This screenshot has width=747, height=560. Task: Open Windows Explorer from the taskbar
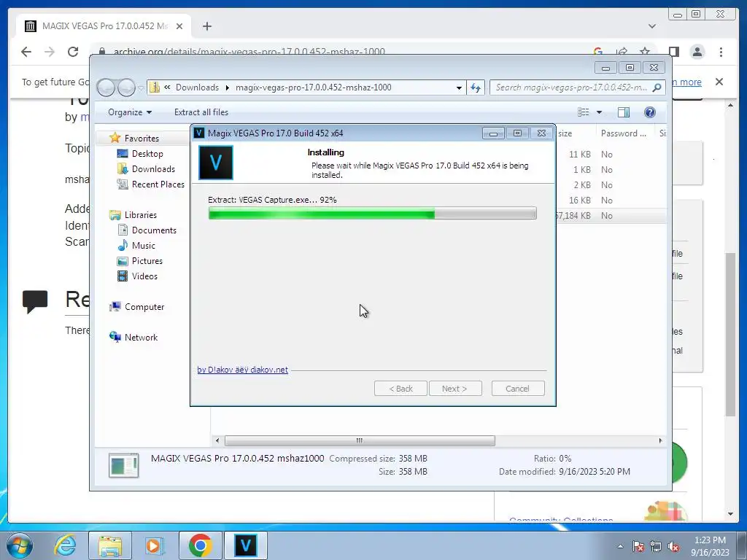click(x=110, y=545)
